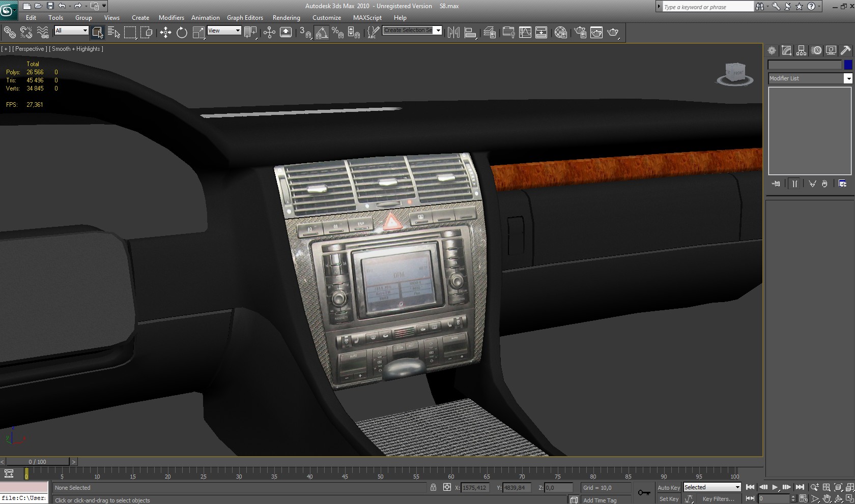Image resolution: width=855 pixels, height=504 pixels.
Task: Enable Auto Key animation mode
Action: coord(668,487)
